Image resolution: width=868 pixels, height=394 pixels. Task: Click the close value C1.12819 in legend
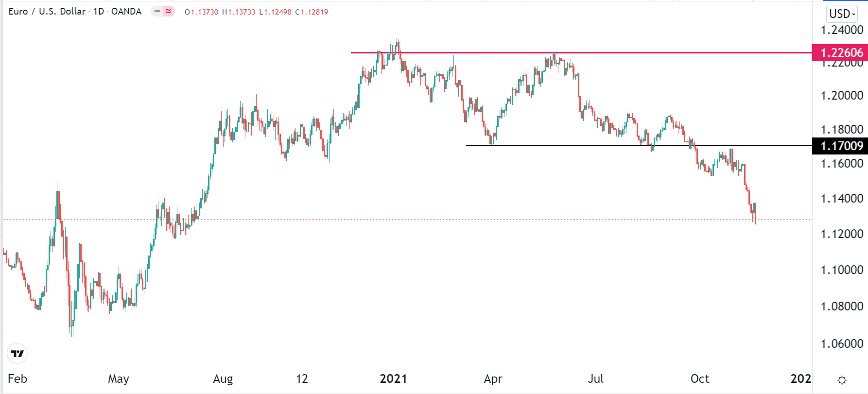[x=312, y=12]
